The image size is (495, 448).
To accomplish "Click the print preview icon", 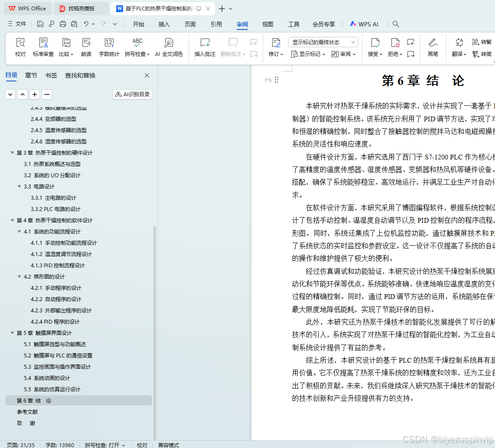I will (74, 24).
